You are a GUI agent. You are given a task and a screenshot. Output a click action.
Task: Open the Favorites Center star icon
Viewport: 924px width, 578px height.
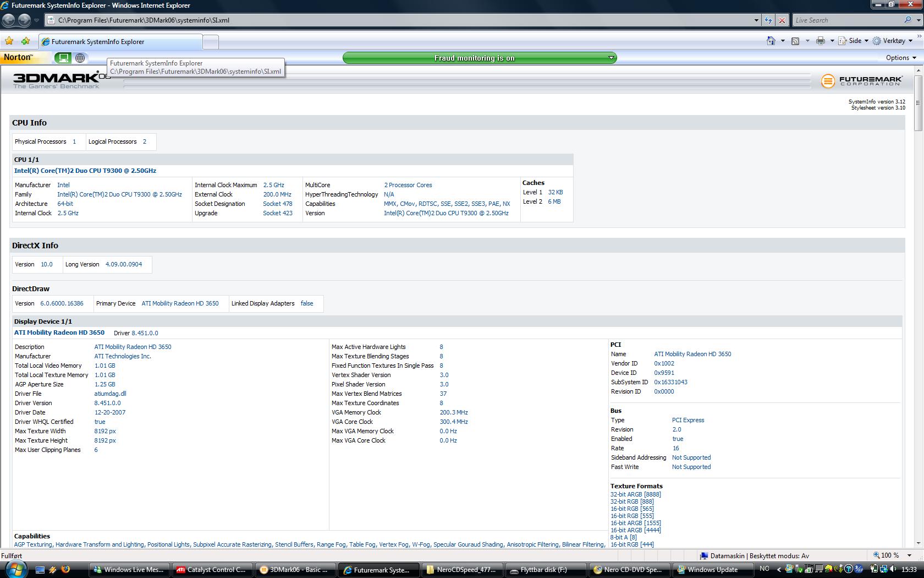click(x=9, y=41)
